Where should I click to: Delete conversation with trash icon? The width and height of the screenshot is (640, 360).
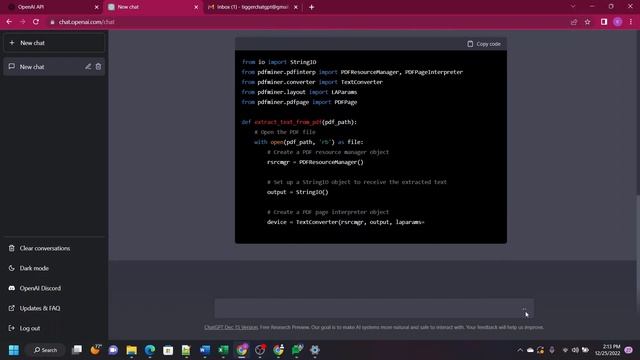[x=98, y=67]
